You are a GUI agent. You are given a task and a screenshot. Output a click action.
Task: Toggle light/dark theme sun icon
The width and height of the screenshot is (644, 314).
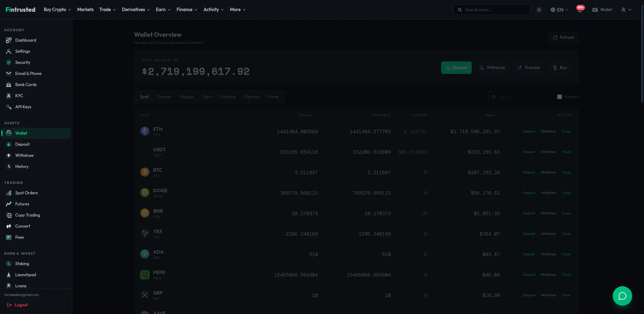539,10
